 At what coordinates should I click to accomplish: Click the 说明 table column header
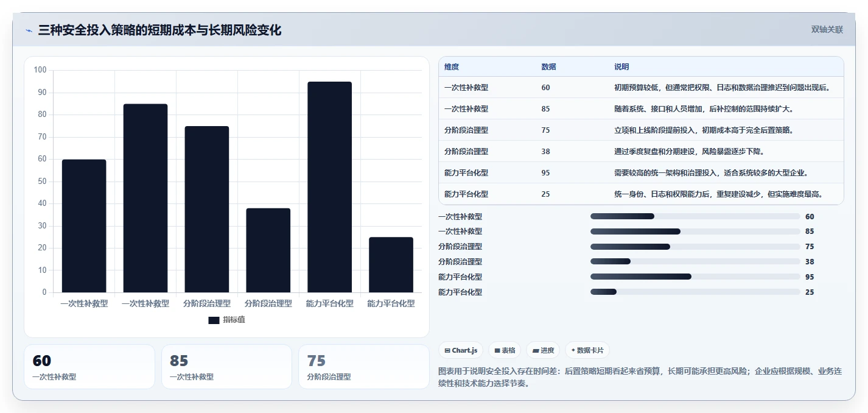(x=621, y=67)
